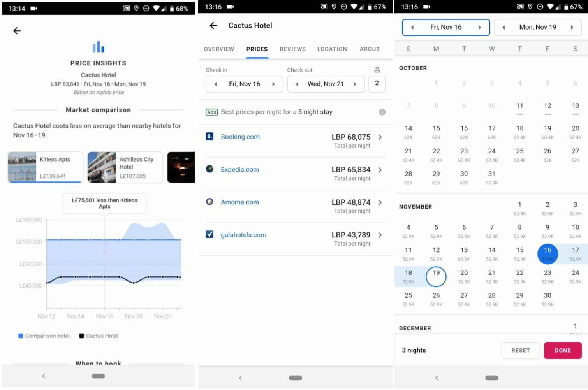This screenshot has height=390, width=588.
Task: Tap the Expedia.com logo icon
Action: [x=209, y=169]
